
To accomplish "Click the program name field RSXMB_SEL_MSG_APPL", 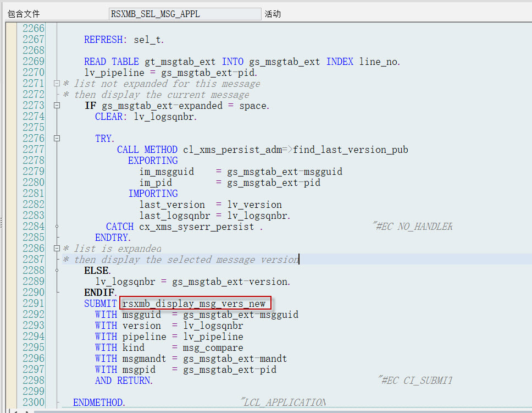I will 185,13.
